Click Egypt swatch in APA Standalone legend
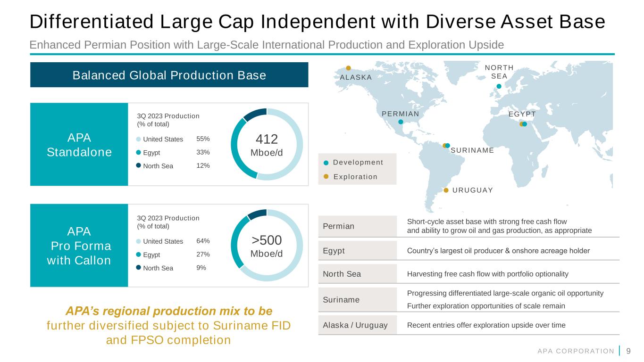Image resolution: width=644 pixels, height=362 pixels. pyautogui.click(x=138, y=153)
